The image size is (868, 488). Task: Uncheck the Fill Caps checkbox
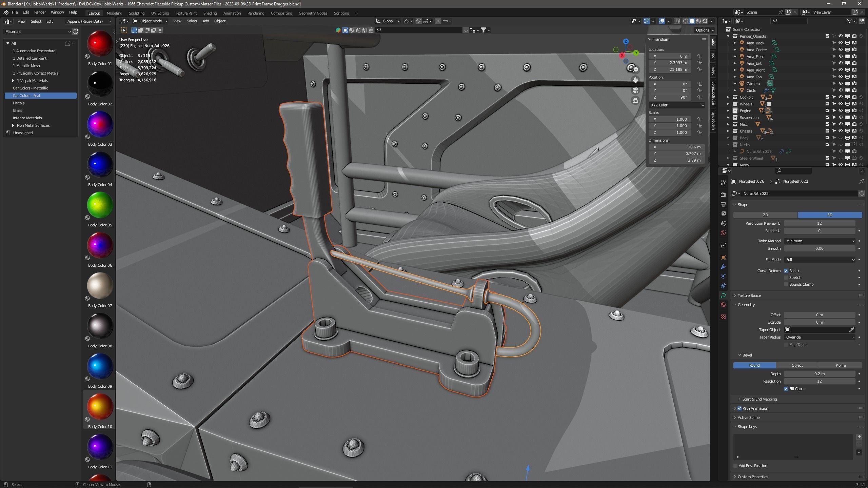(x=786, y=389)
